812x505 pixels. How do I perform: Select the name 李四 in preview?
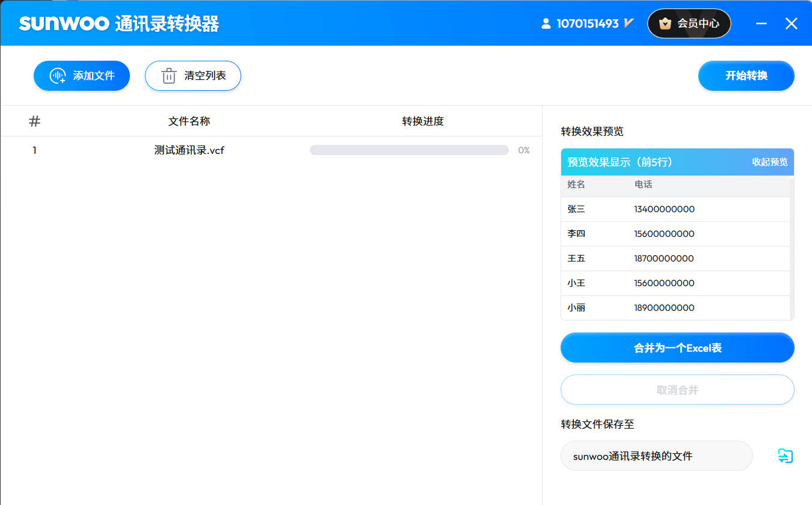[576, 234]
